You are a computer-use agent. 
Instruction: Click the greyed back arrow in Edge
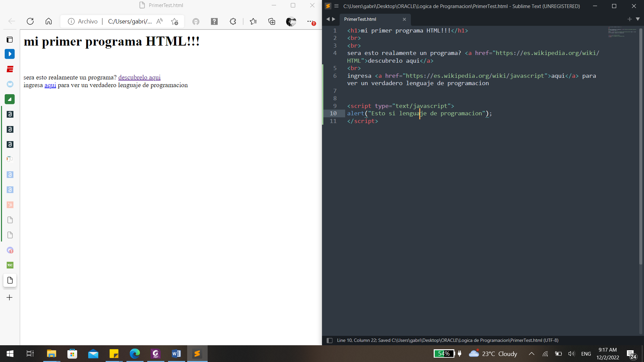[12, 21]
